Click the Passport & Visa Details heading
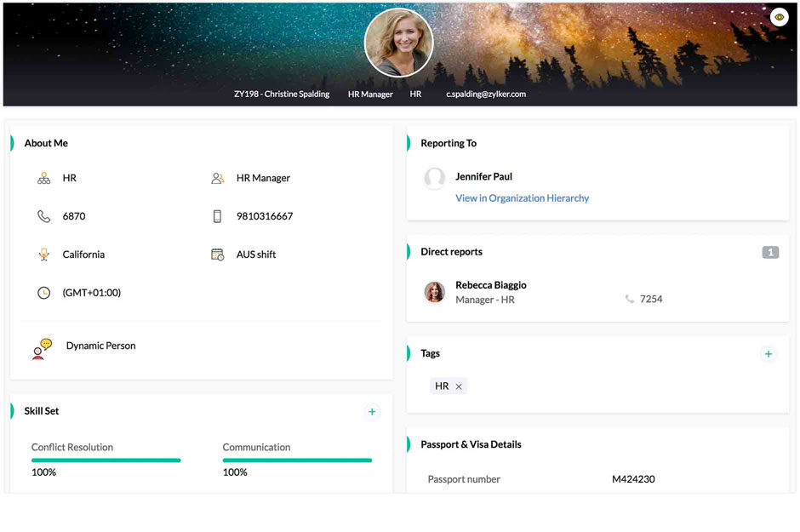This screenshot has height=532, width=800. [x=471, y=444]
